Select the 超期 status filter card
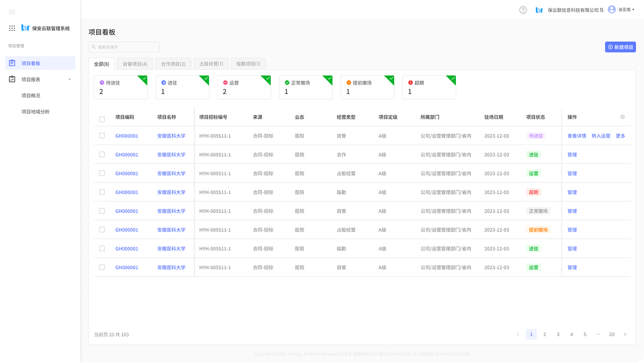This screenshot has width=644, height=363. pyautogui.click(x=429, y=87)
